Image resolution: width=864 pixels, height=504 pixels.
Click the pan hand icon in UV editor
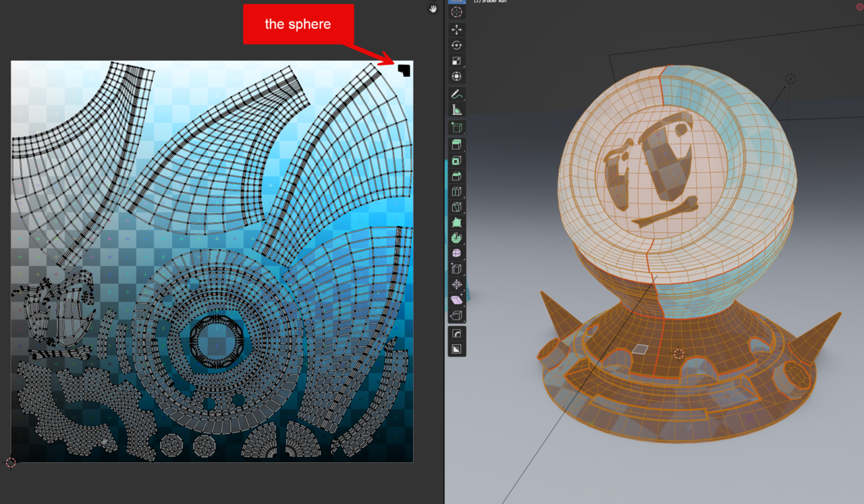coord(433,9)
